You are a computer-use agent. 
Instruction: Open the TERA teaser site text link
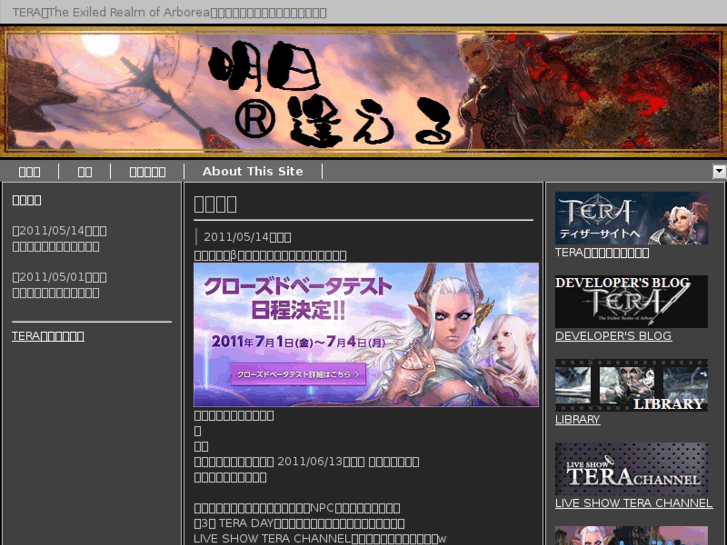tap(602, 252)
